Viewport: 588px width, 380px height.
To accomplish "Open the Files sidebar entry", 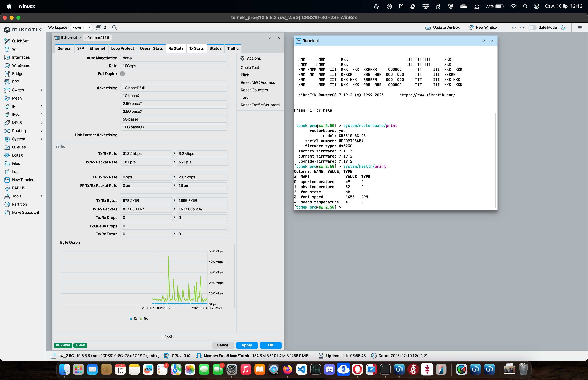I will 16,163.
